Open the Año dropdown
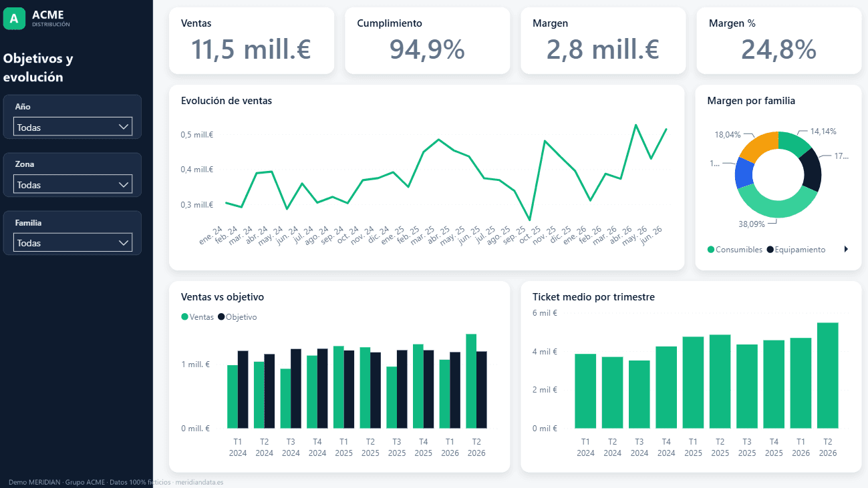 click(73, 127)
